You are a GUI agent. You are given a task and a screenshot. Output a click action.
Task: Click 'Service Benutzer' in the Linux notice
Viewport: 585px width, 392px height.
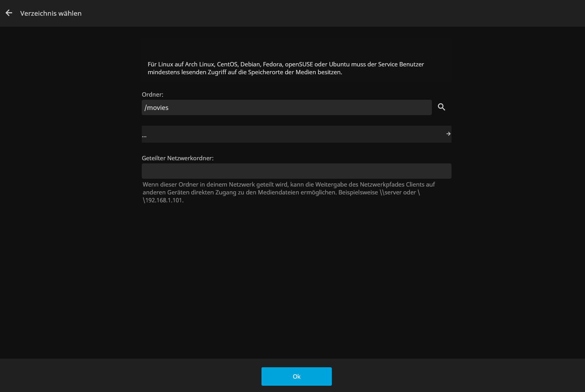tap(401, 64)
